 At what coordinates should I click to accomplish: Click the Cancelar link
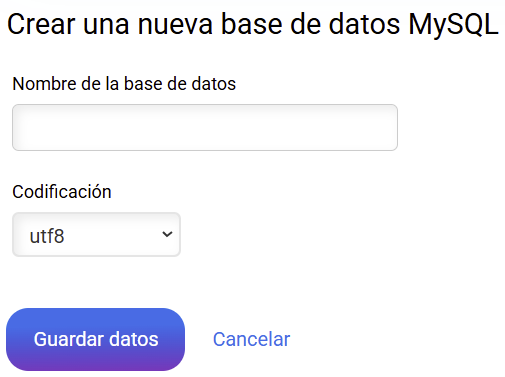click(x=251, y=339)
